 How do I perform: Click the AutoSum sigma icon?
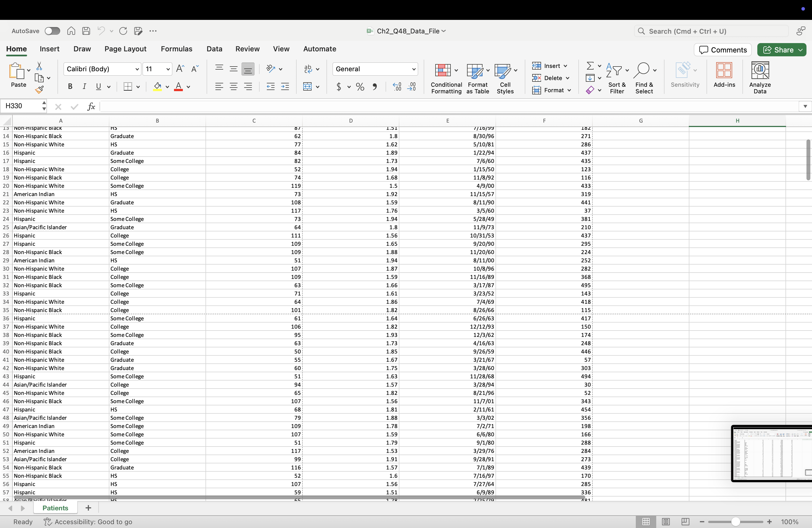point(590,65)
